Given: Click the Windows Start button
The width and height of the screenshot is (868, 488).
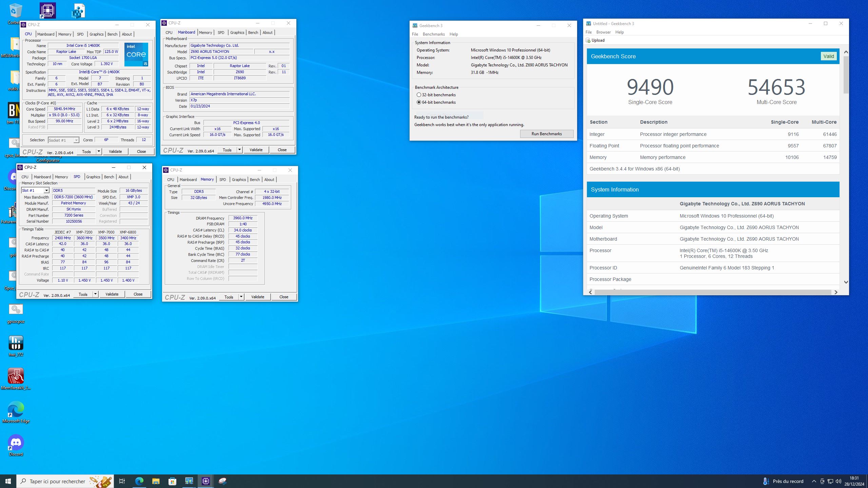Looking at the screenshot, I should click(x=8, y=481).
